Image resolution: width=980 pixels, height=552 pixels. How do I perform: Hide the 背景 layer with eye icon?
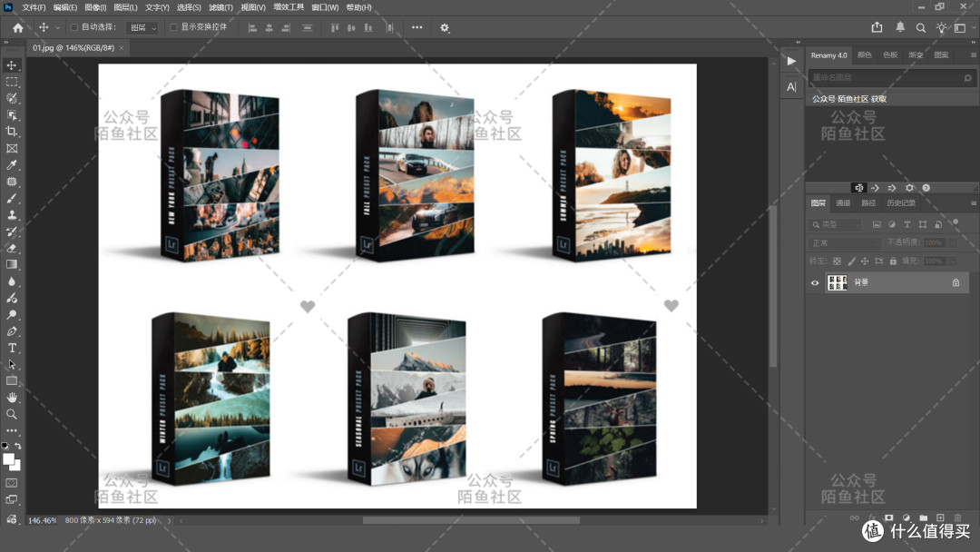click(x=814, y=282)
